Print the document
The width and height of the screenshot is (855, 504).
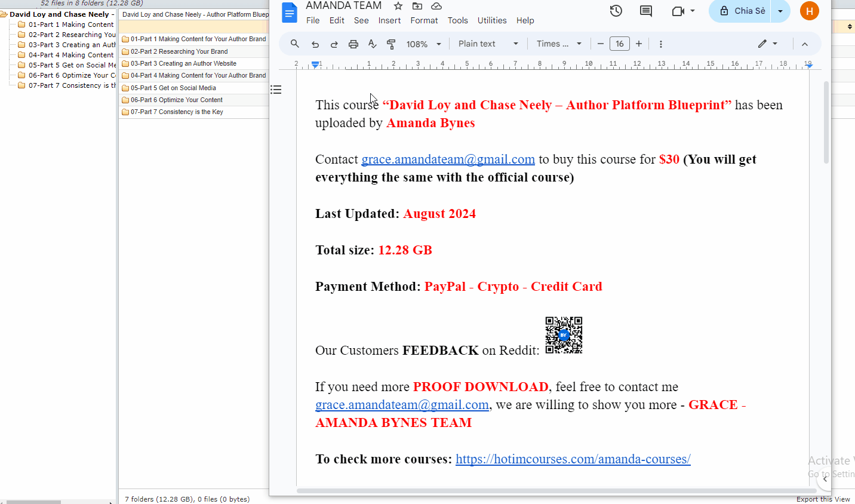tap(353, 44)
